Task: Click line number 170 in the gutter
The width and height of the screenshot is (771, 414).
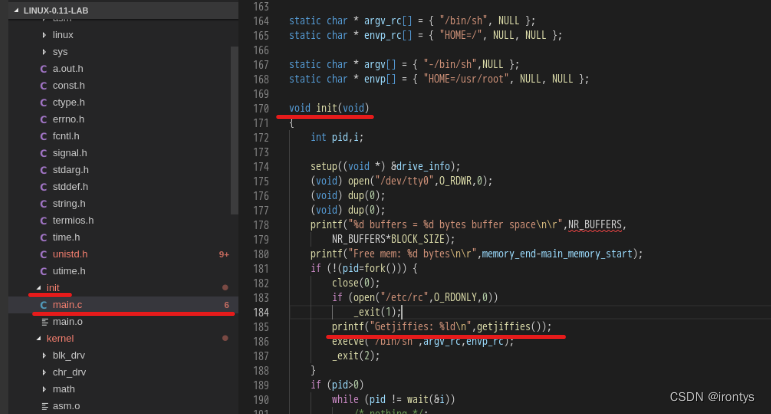Action: pos(261,108)
